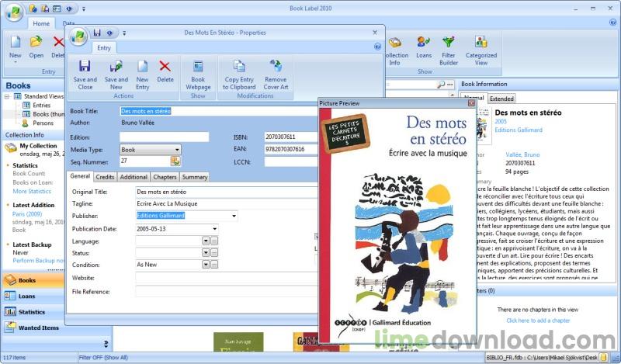The image size is (621, 364).
Task: Click Save and Close in Properties ribbon
Action: coord(85,75)
